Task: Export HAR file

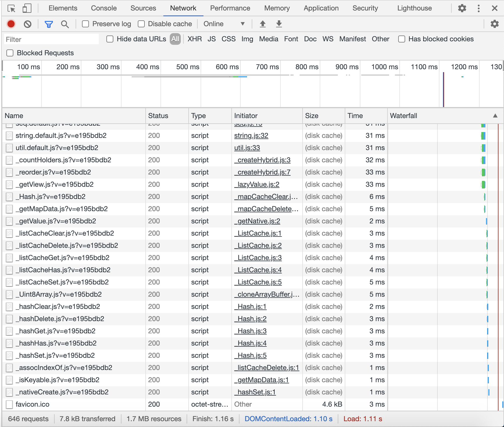Action: tap(279, 24)
